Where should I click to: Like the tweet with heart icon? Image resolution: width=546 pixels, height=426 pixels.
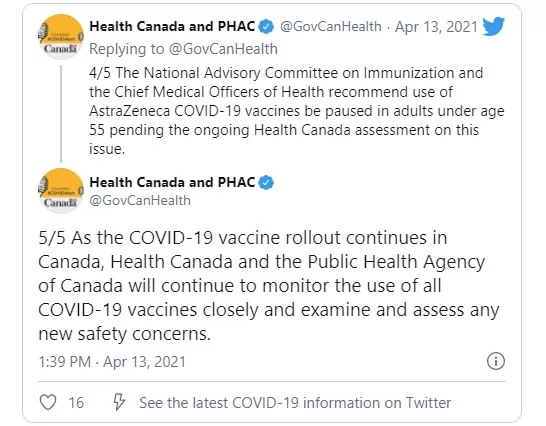click(48, 402)
